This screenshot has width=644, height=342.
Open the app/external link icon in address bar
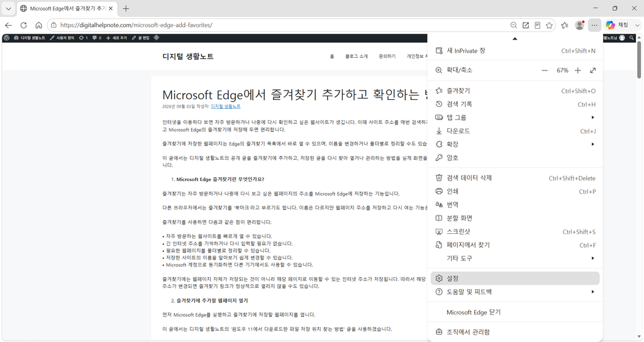(x=525, y=25)
